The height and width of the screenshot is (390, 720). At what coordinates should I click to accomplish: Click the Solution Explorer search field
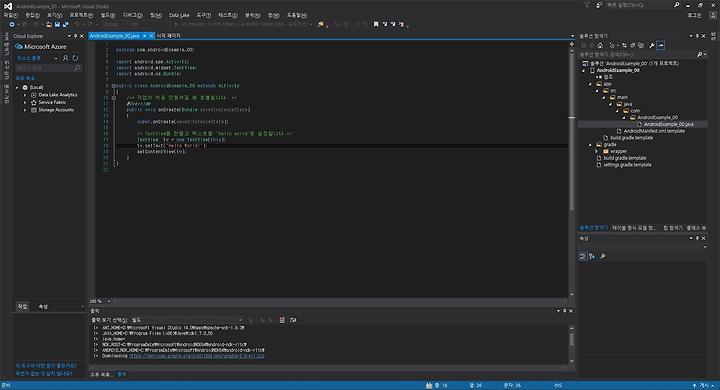coord(637,54)
